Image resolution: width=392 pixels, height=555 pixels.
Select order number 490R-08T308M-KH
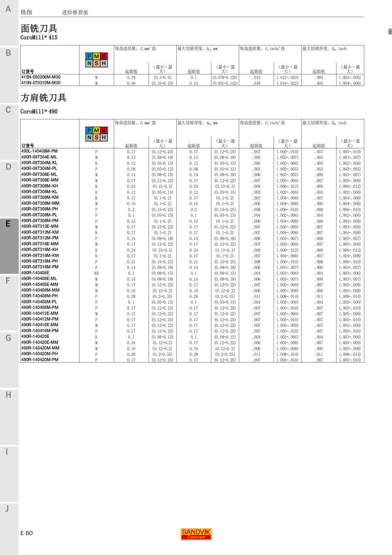(x=40, y=186)
